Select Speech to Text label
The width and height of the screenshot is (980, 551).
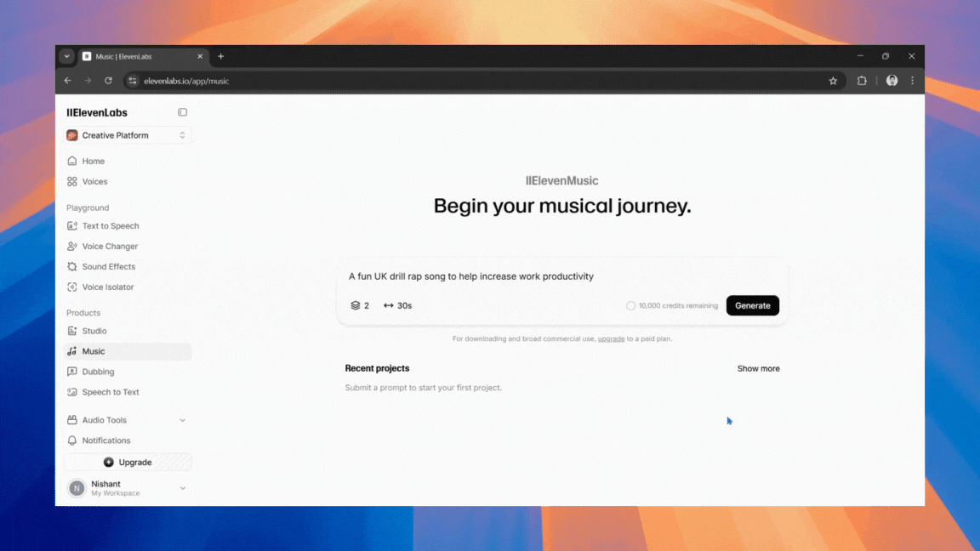pos(111,392)
